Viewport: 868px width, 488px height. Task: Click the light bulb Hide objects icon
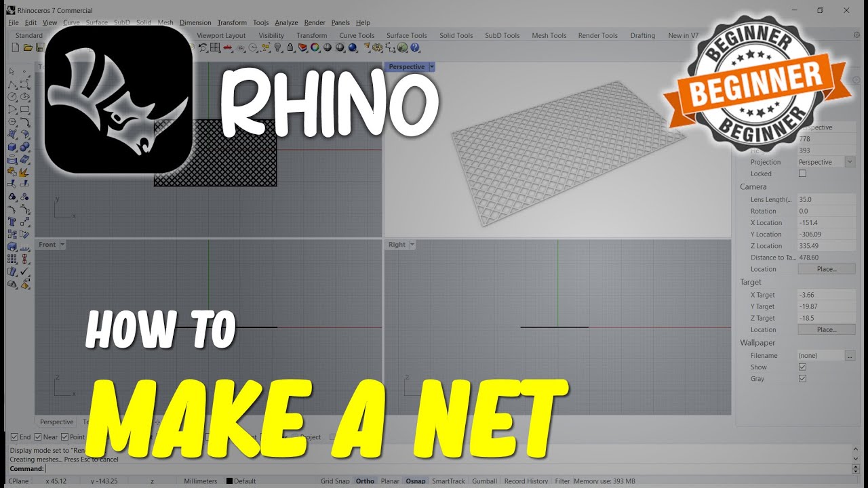[x=278, y=47]
